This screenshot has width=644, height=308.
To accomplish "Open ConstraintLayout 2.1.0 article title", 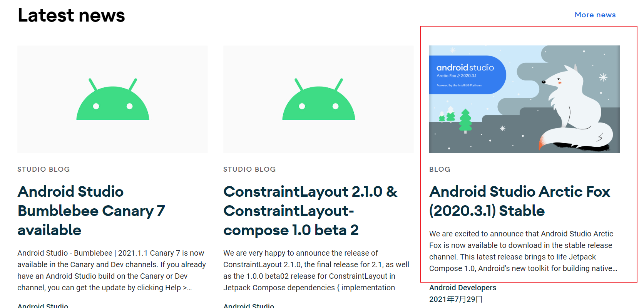I will coord(310,211).
